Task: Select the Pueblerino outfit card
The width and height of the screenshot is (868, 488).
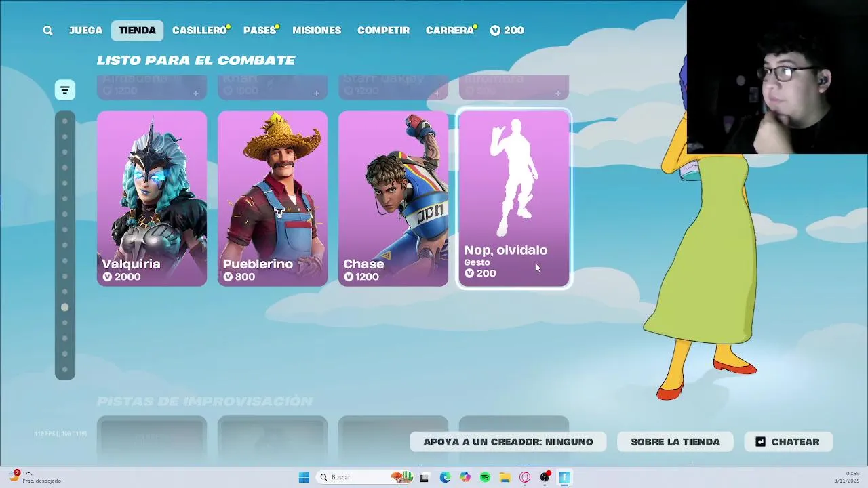Action: 273,199
